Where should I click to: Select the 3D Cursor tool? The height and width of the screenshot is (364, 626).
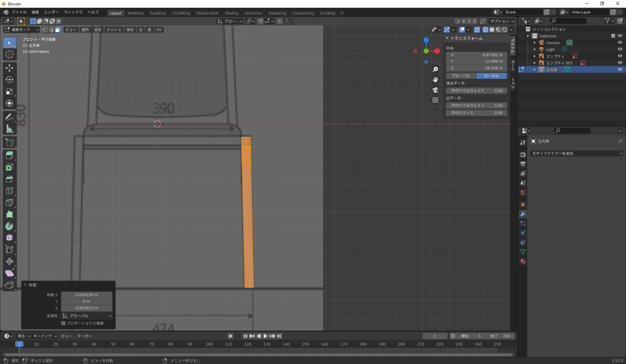pyautogui.click(x=9, y=54)
